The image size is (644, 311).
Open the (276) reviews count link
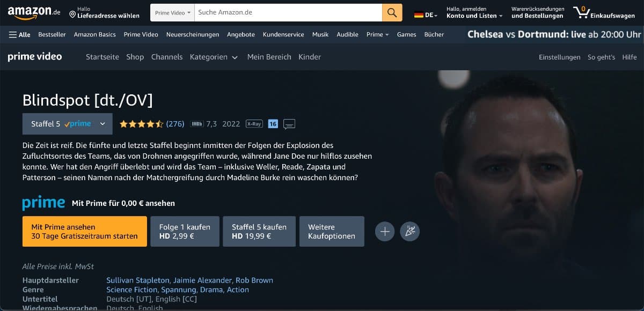point(175,124)
